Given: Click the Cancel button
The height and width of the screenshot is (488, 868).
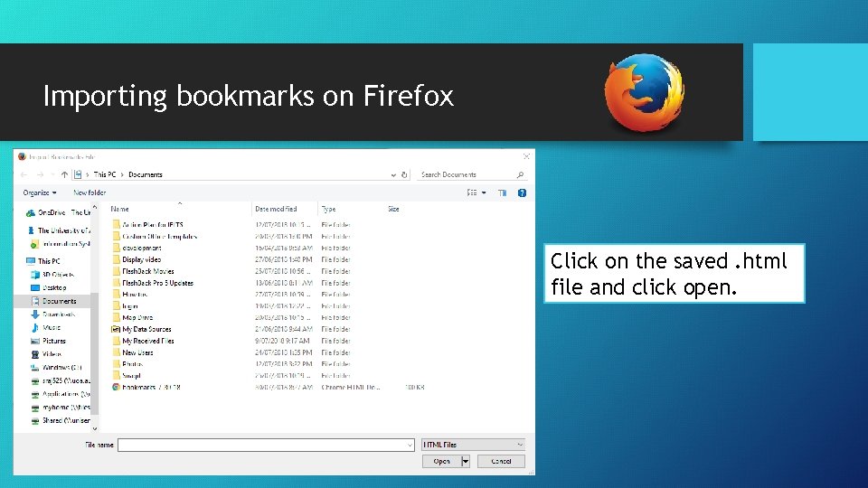Looking at the screenshot, I should [501, 462].
